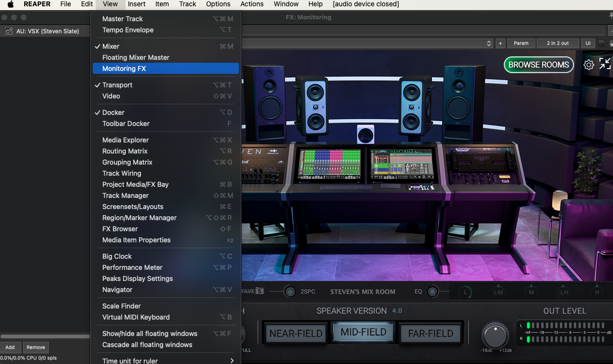
Task: Open the Insert menu
Action: tap(137, 4)
